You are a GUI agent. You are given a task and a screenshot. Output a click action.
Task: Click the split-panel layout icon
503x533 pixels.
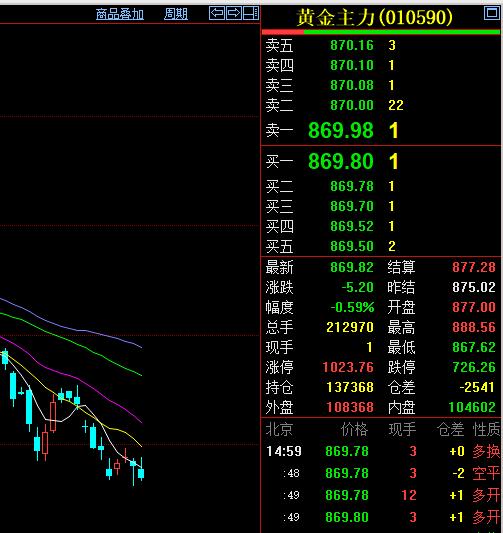click(251, 13)
